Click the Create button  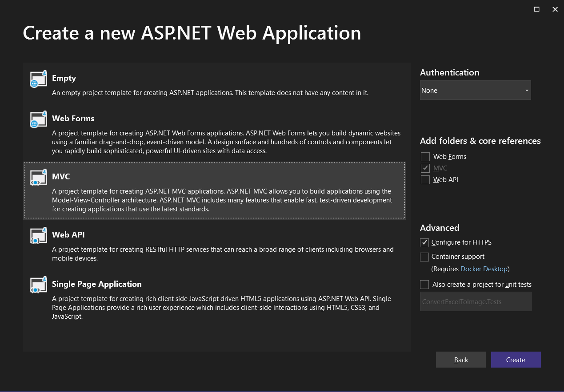(516, 360)
